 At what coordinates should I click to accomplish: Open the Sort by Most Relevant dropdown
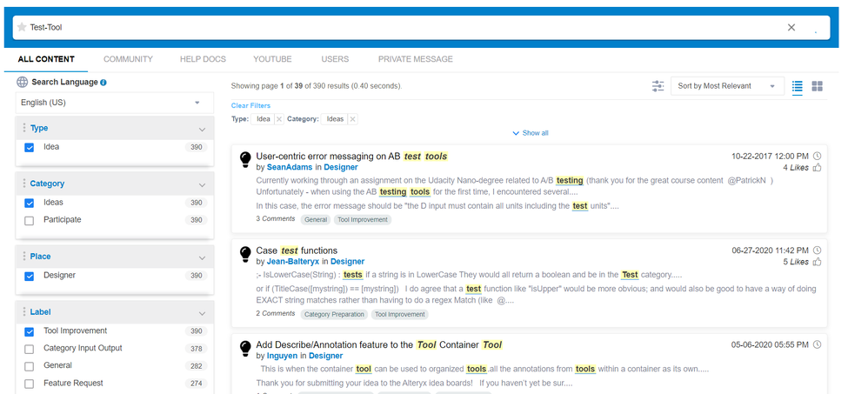pyautogui.click(x=727, y=86)
